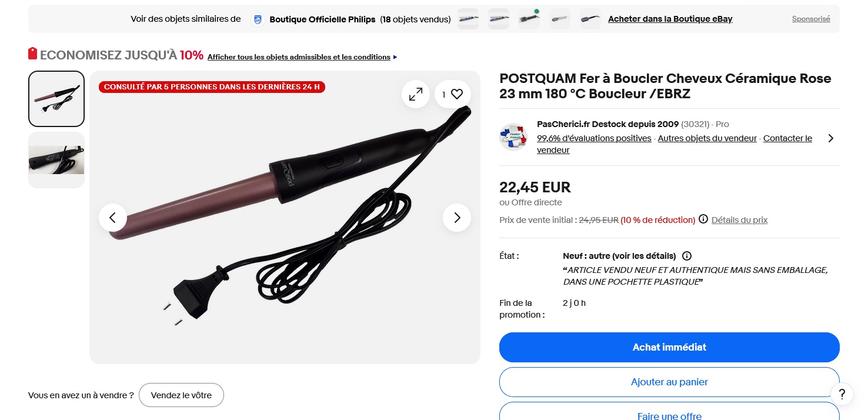Open "Acheter dans la Boutique eBay" link
The image size is (868, 420).
tap(670, 19)
